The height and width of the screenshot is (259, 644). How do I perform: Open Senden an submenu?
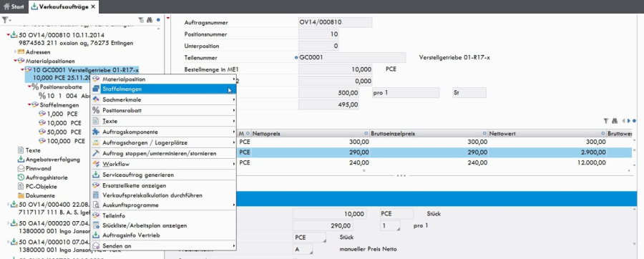coord(163,246)
